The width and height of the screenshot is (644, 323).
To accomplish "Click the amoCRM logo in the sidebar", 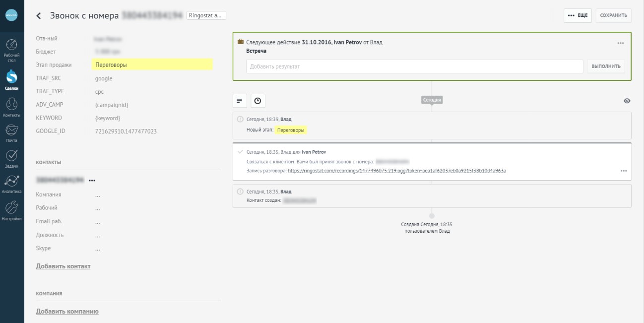I will 12,15.
